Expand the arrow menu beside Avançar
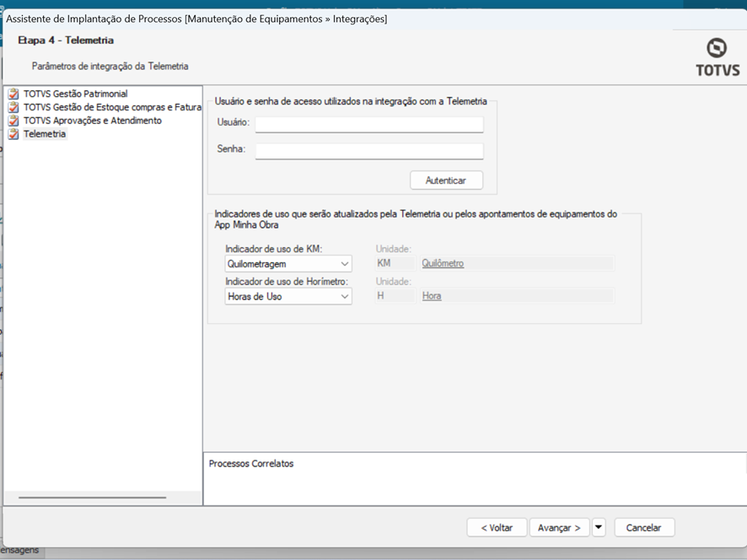Image resolution: width=747 pixels, height=560 pixels. [599, 528]
